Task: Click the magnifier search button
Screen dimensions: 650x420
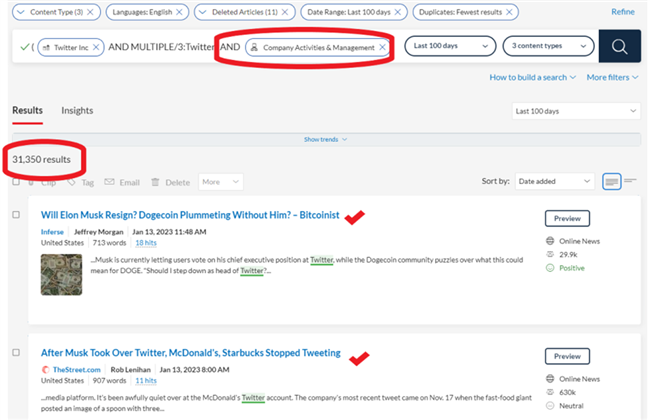Action: pos(620,46)
